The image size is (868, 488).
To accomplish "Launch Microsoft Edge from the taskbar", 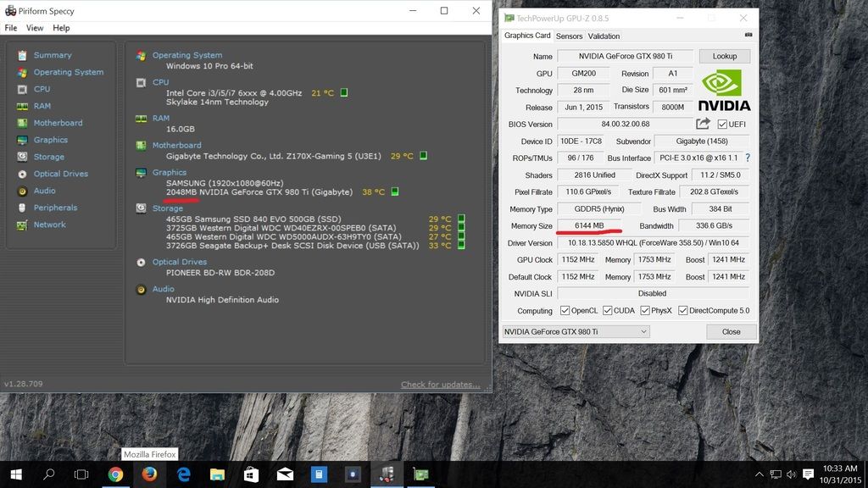I will [x=183, y=474].
